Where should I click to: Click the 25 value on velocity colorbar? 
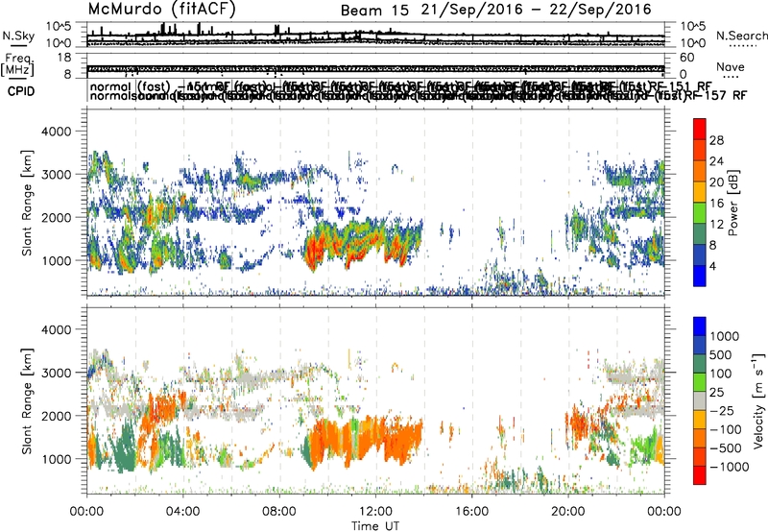pyautogui.click(x=716, y=393)
